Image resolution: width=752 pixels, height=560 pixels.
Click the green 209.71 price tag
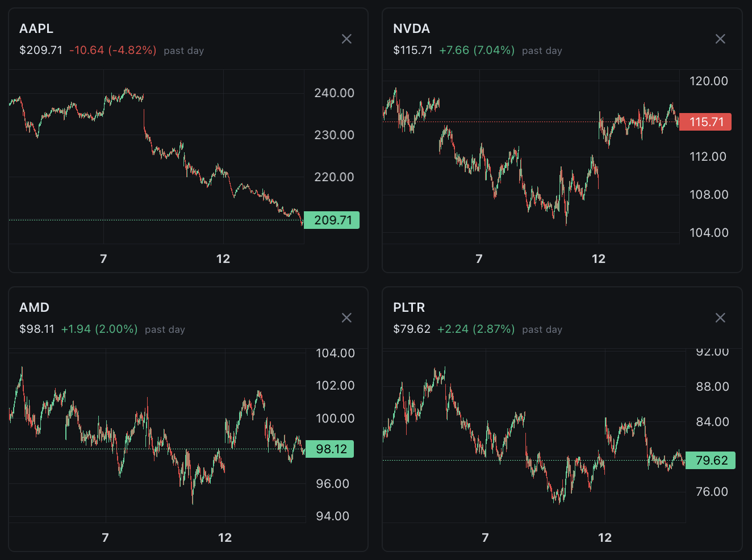click(332, 220)
